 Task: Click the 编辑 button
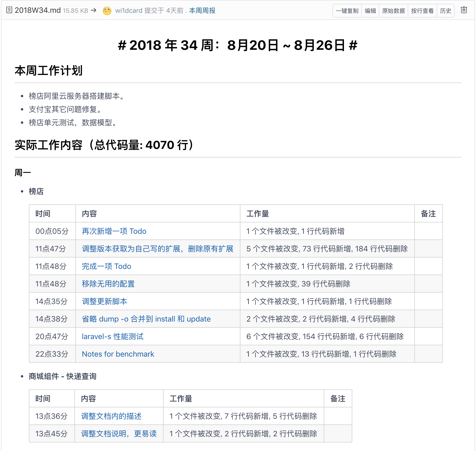click(x=370, y=11)
